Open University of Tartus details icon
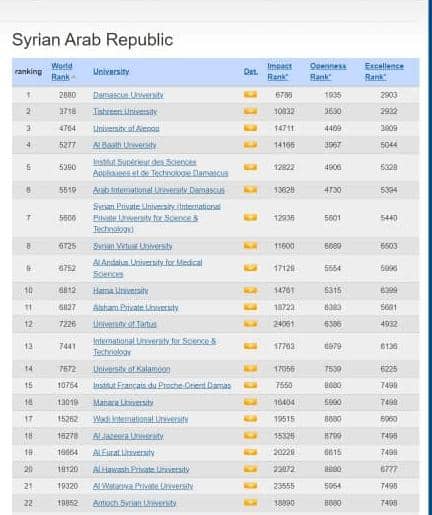The width and height of the screenshot is (432, 515). (x=250, y=324)
